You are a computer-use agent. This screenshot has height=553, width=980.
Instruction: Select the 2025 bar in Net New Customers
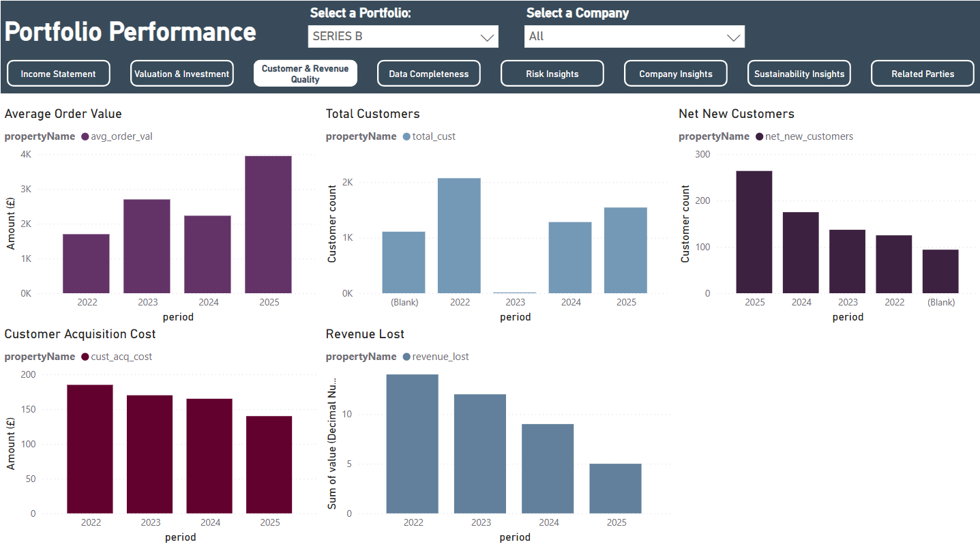[754, 233]
